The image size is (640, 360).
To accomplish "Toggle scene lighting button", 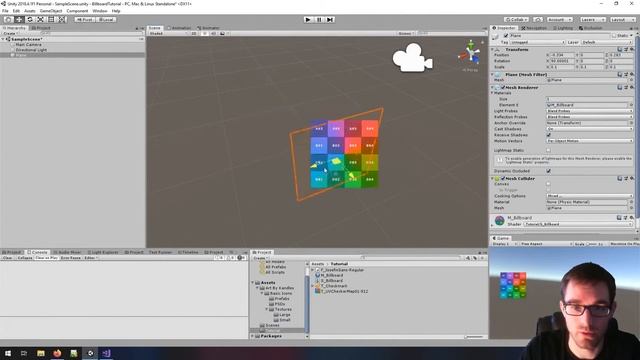I will coord(204,33).
